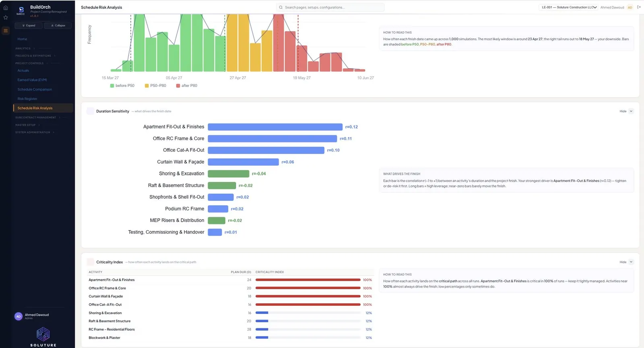Viewport: 644px width, 348px height.
Task: Click the Duration Sensitivity section icon
Action: click(90, 111)
